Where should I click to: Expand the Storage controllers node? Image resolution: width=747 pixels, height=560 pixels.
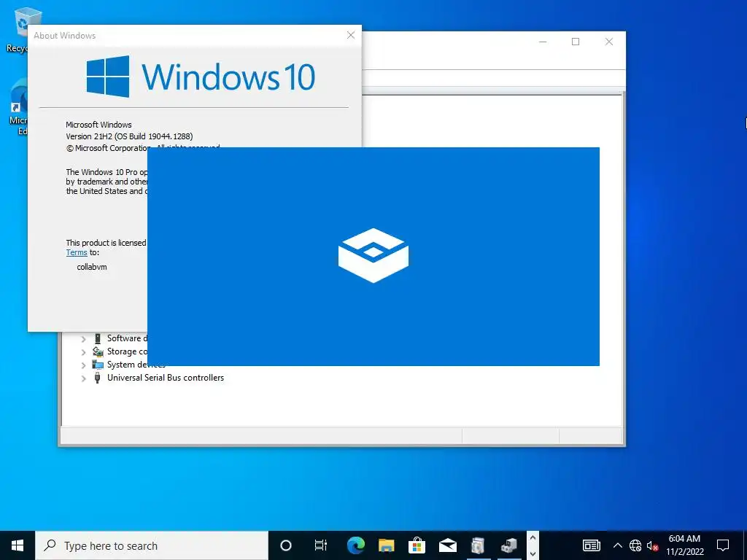[83, 352]
